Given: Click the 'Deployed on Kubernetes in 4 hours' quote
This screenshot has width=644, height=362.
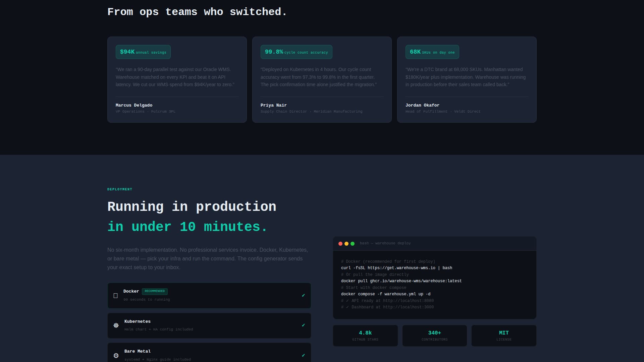Looking at the screenshot, I should pyautogui.click(x=319, y=77).
